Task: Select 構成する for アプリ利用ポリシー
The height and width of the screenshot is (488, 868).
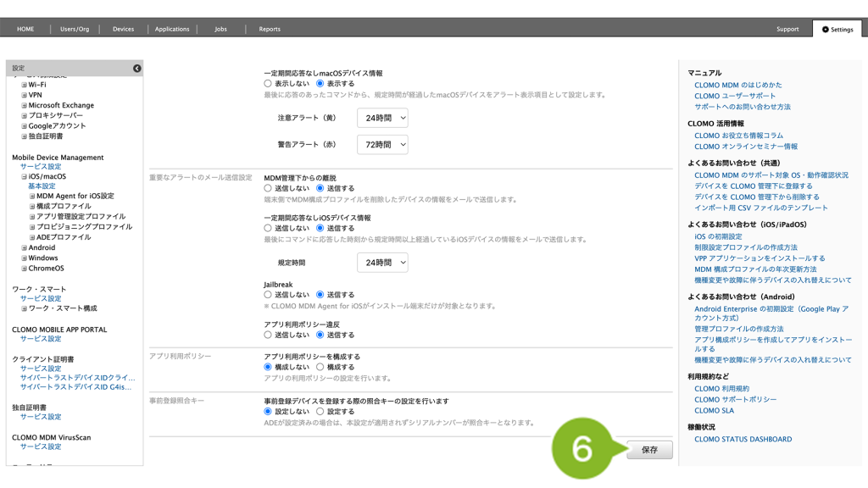Action: pos(320,367)
